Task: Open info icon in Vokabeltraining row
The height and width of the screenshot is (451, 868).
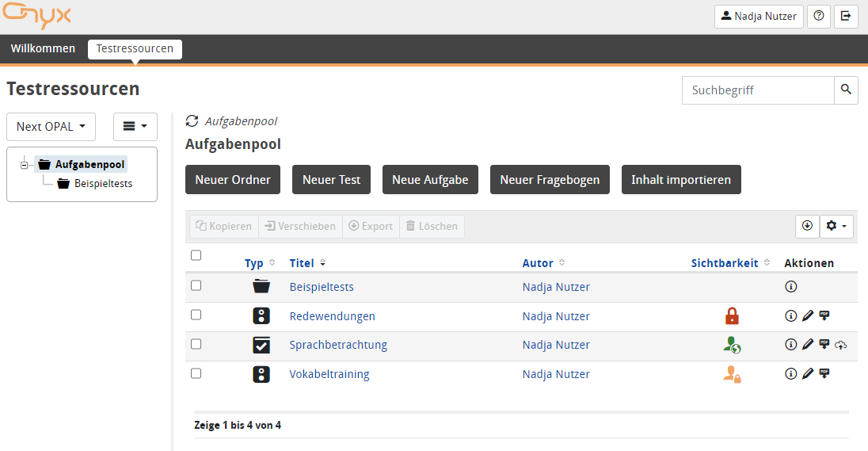Action: (x=790, y=374)
